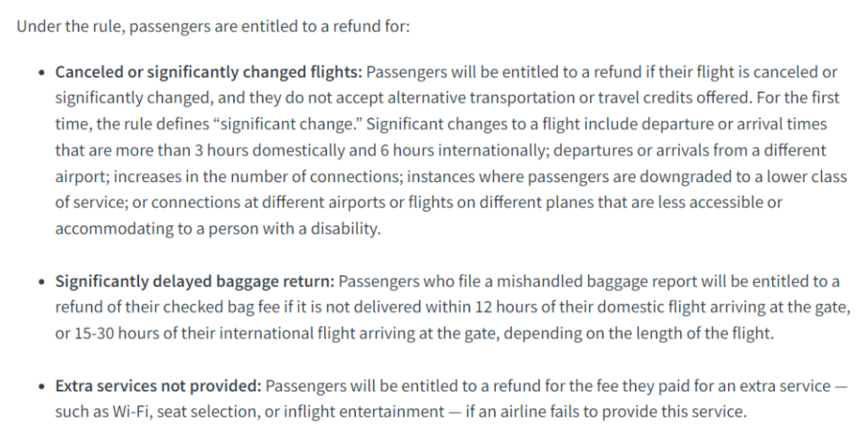The width and height of the screenshot is (868, 438).
Task: Click the bold heading 'Canceled or significantly changed flights:'
Action: (x=209, y=72)
